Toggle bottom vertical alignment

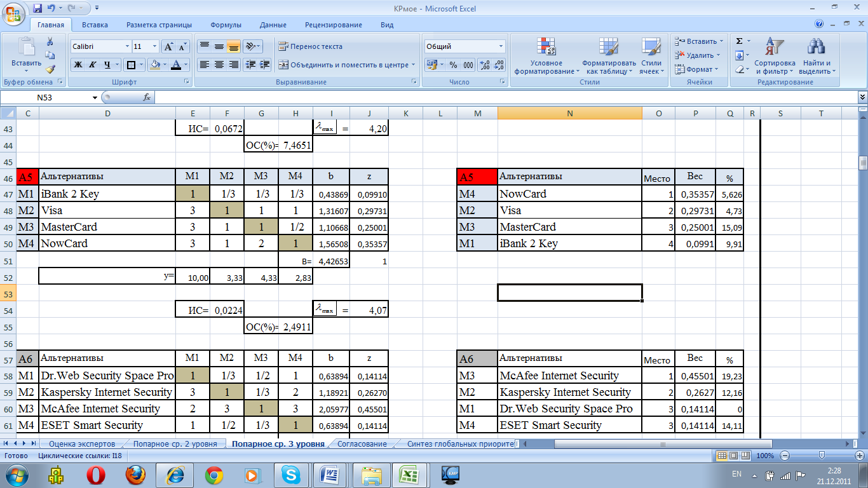click(233, 46)
